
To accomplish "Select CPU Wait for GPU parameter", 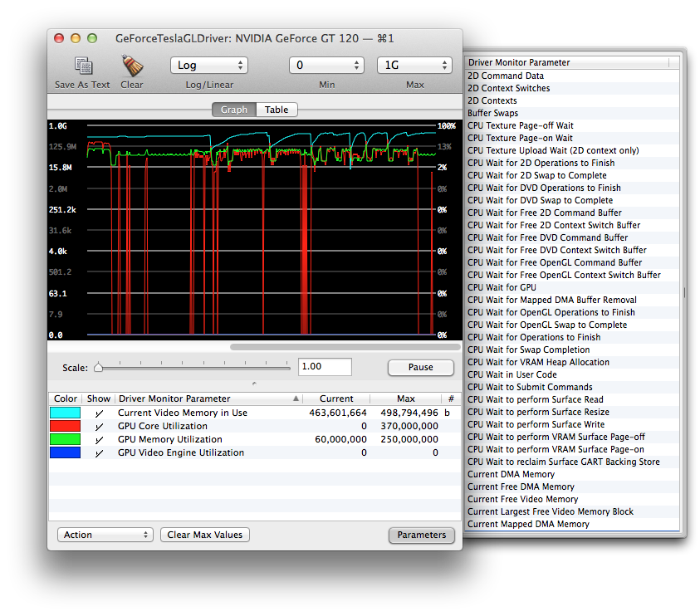I will click(572, 287).
